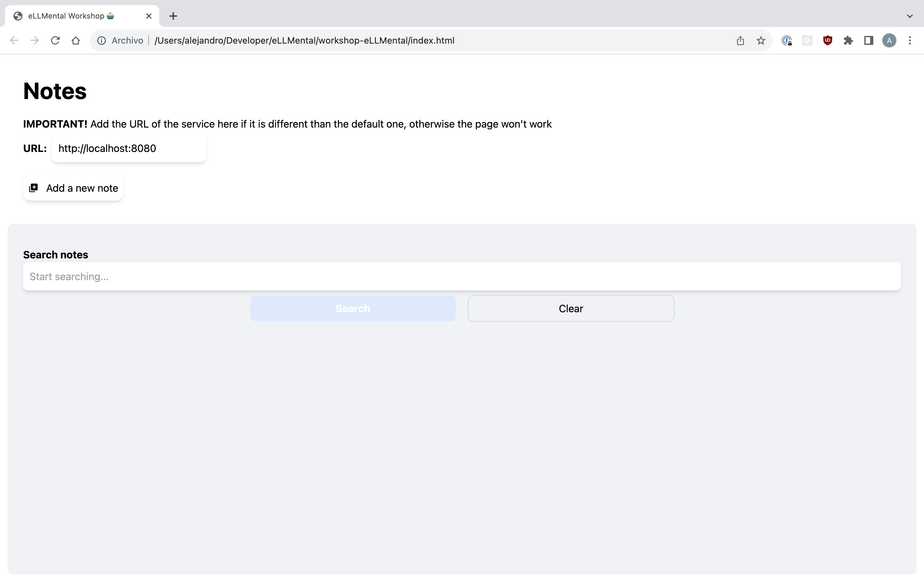Open a new tab with plus button

click(173, 16)
